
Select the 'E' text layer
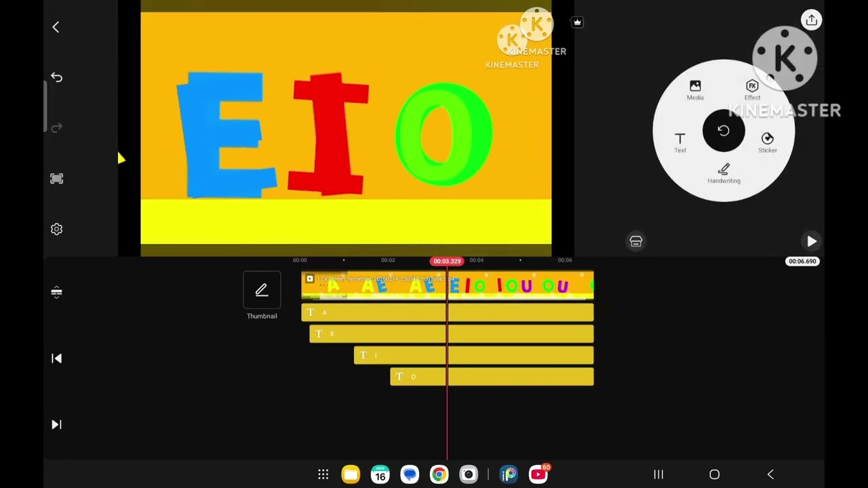(x=452, y=334)
